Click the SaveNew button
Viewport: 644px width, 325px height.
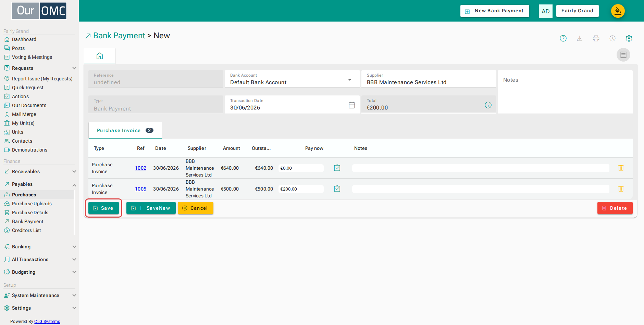pyautogui.click(x=151, y=208)
